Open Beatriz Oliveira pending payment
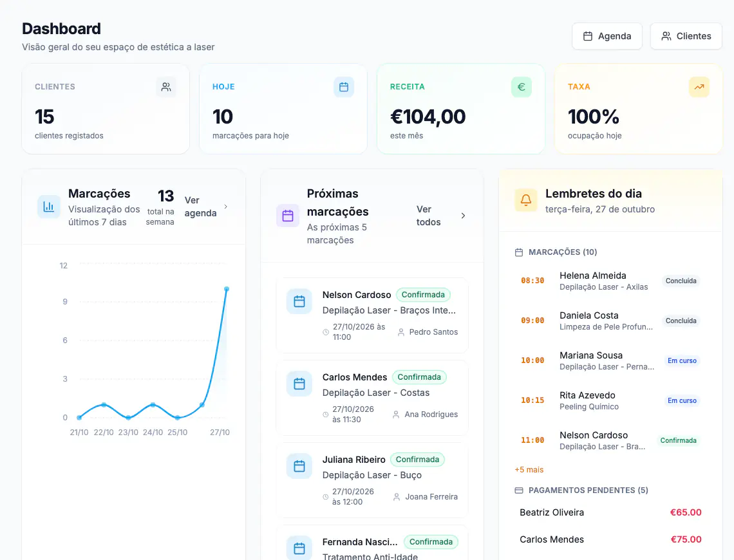 610,512
